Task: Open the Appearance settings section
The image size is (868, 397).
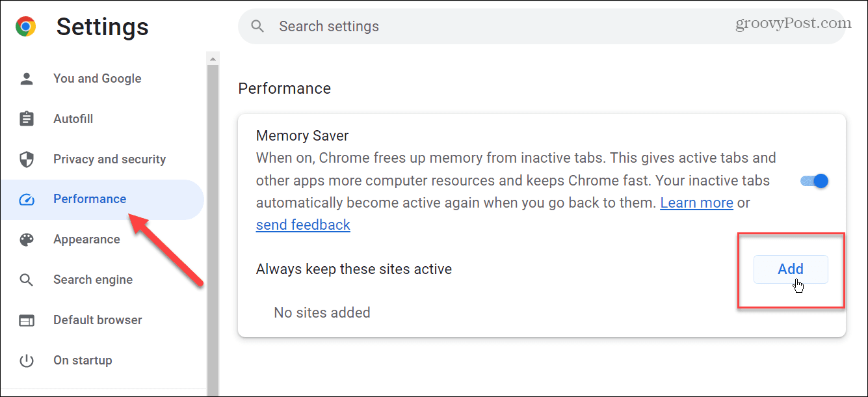Action: click(86, 240)
